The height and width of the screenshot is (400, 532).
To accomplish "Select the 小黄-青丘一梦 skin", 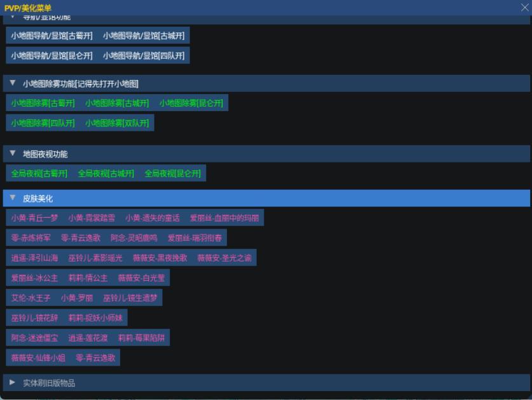I will [x=34, y=218].
